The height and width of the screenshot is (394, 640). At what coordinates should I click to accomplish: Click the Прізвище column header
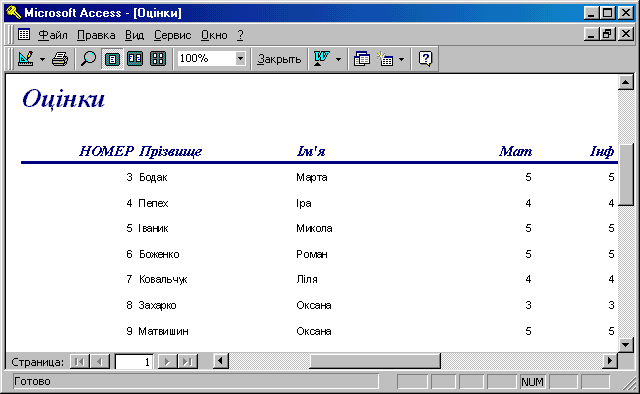point(171,151)
